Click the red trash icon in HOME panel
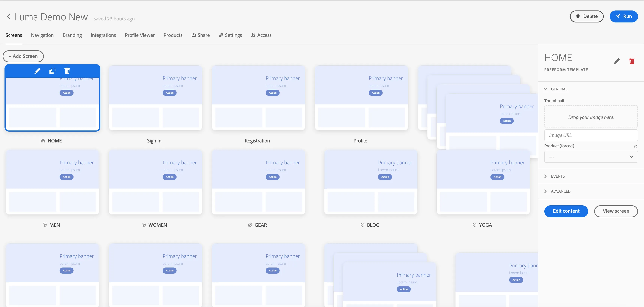This screenshot has height=307, width=644. click(631, 61)
